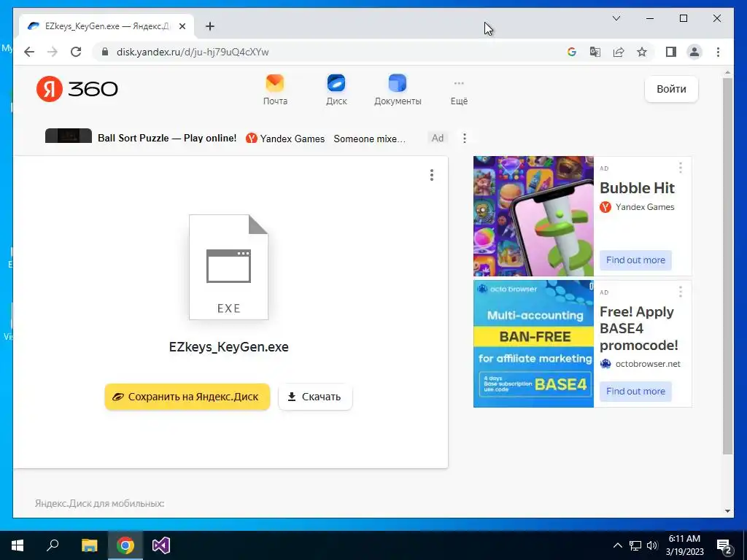Open a new tab with the plus button
The height and width of the screenshot is (560, 747).
click(209, 26)
